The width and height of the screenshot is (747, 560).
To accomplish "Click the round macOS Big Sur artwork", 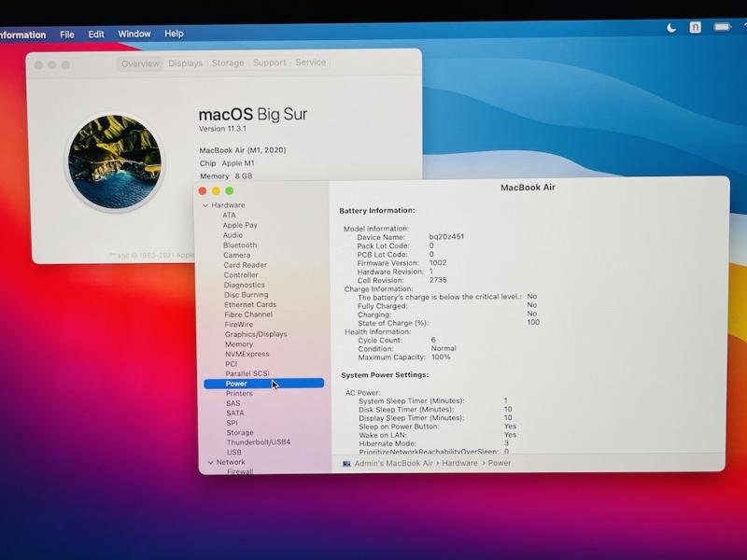I will point(114,161).
